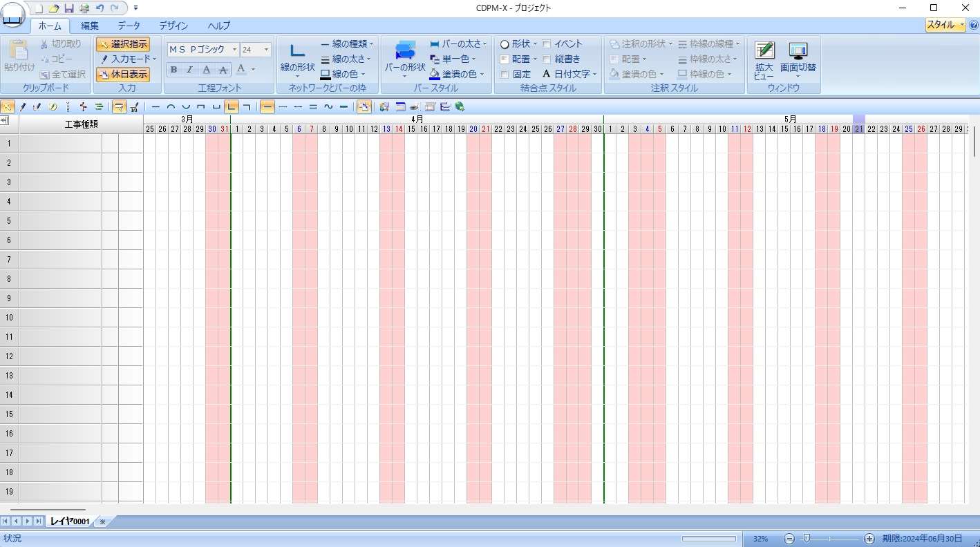Tick the 固定 checkbox
980x547 pixels.
(x=505, y=74)
